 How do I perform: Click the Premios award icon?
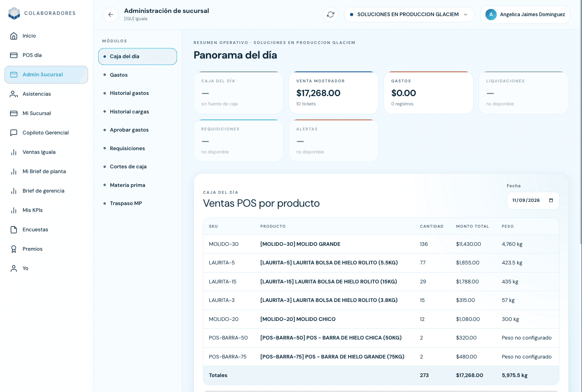pos(14,249)
